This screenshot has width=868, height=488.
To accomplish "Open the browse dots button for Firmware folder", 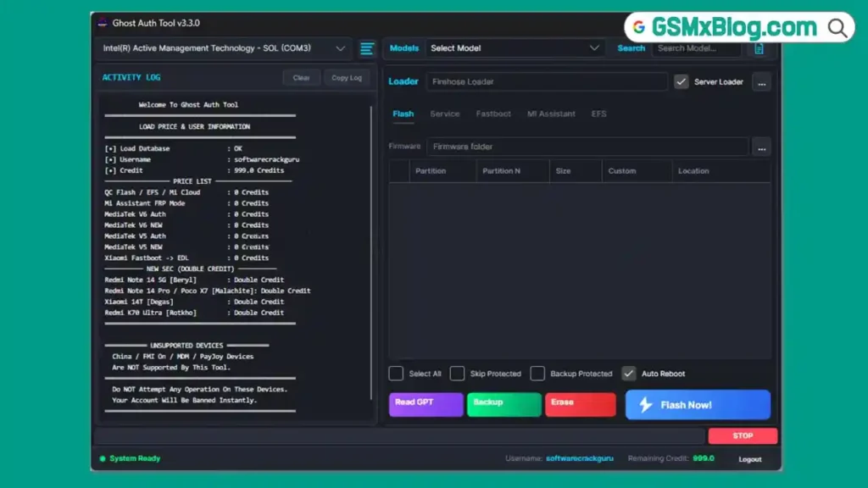I will pos(762,147).
